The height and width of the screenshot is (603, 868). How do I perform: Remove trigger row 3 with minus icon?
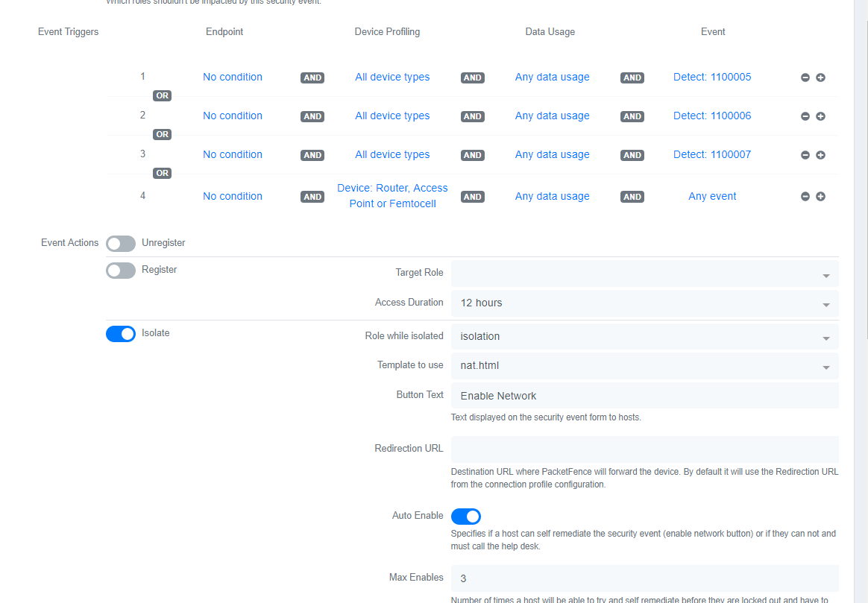pyautogui.click(x=805, y=155)
